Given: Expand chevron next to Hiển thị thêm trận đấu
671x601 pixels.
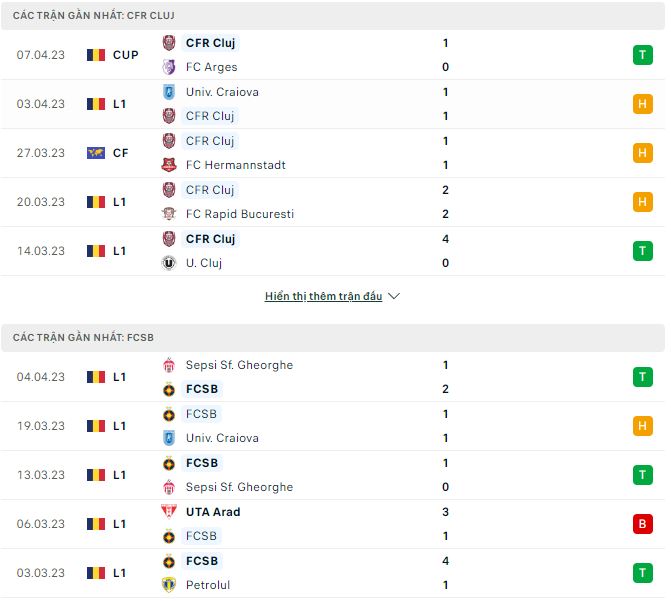Looking at the screenshot, I should coord(394,297).
